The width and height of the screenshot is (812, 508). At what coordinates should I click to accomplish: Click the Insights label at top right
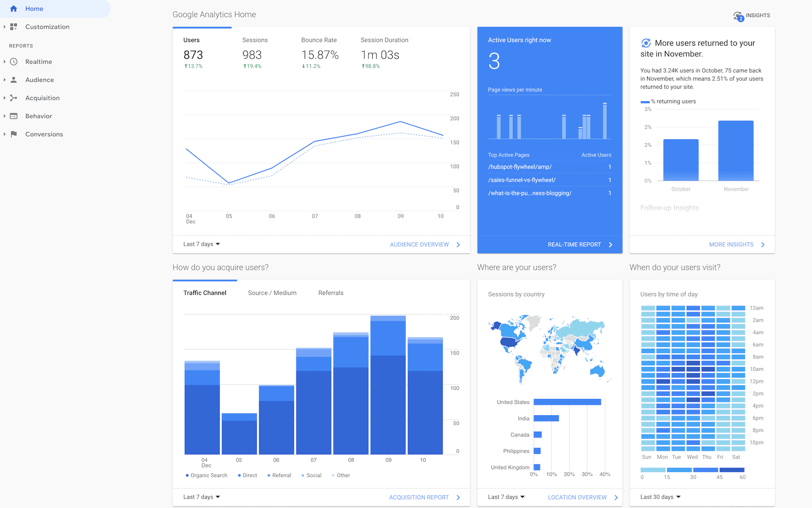click(x=758, y=16)
